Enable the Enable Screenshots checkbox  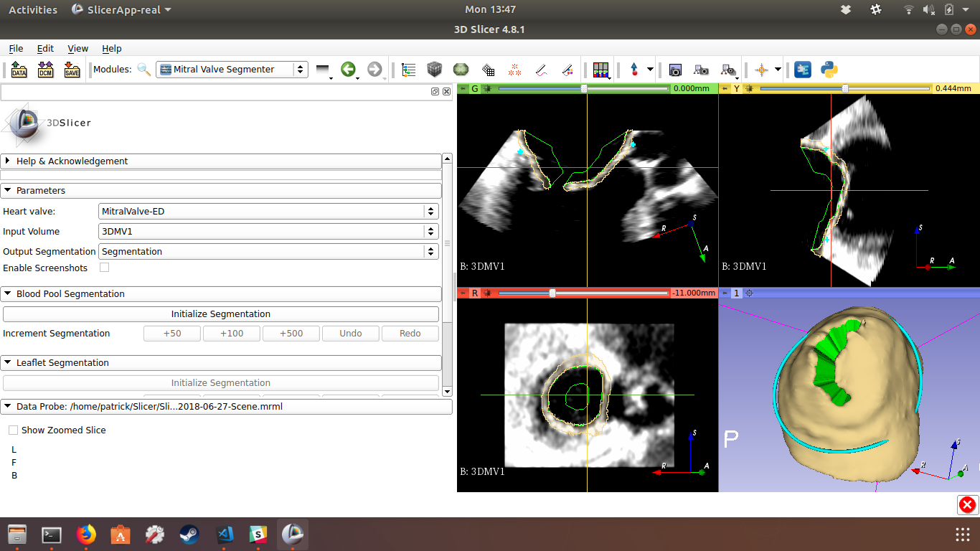pos(105,268)
